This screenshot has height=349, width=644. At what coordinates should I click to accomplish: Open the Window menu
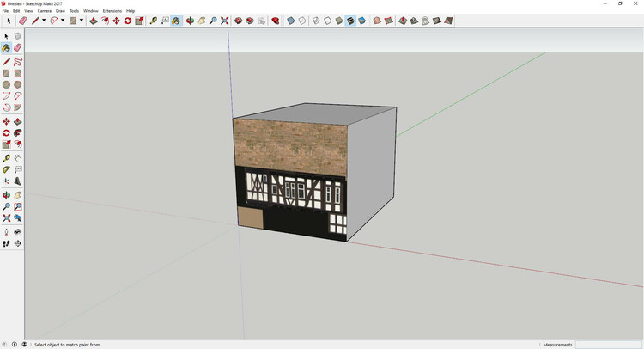[91, 11]
